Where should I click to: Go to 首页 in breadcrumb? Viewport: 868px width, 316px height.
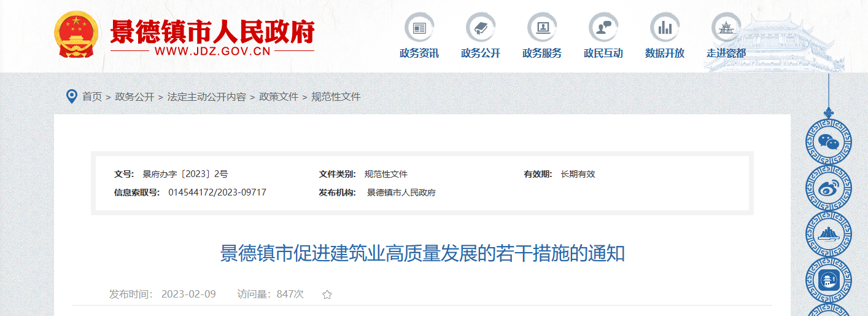click(x=92, y=97)
